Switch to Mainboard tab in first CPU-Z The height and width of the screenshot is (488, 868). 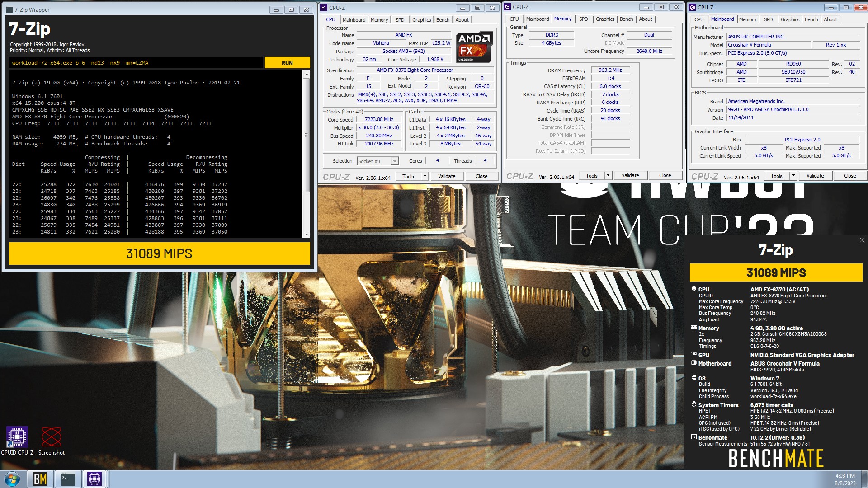click(354, 20)
